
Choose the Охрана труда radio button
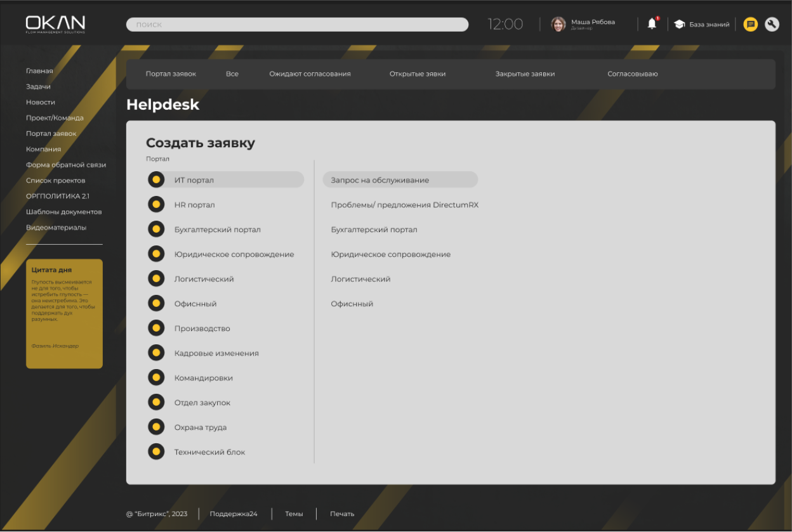(x=156, y=427)
